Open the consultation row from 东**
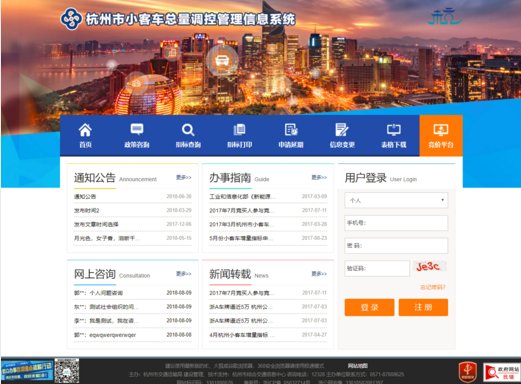The width and height of the screenshot is (521, 384). pos(133,307)
